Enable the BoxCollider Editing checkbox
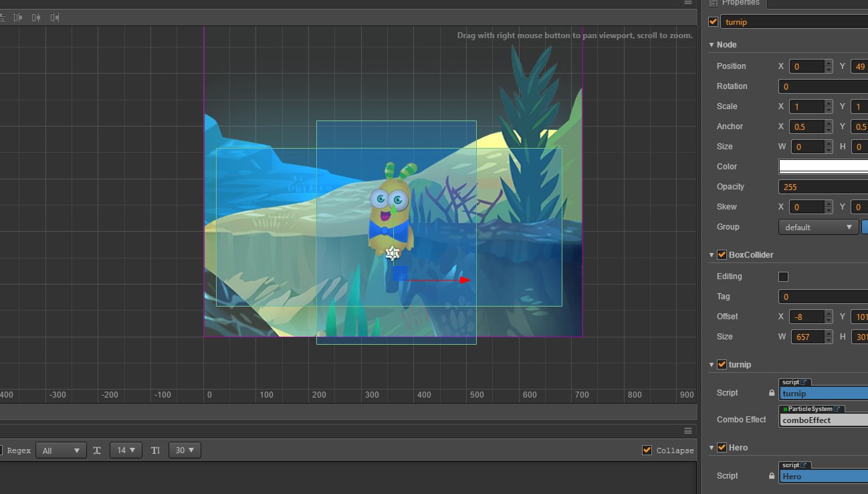Screen dimensions: 868x494 click(x=784, y=276)
